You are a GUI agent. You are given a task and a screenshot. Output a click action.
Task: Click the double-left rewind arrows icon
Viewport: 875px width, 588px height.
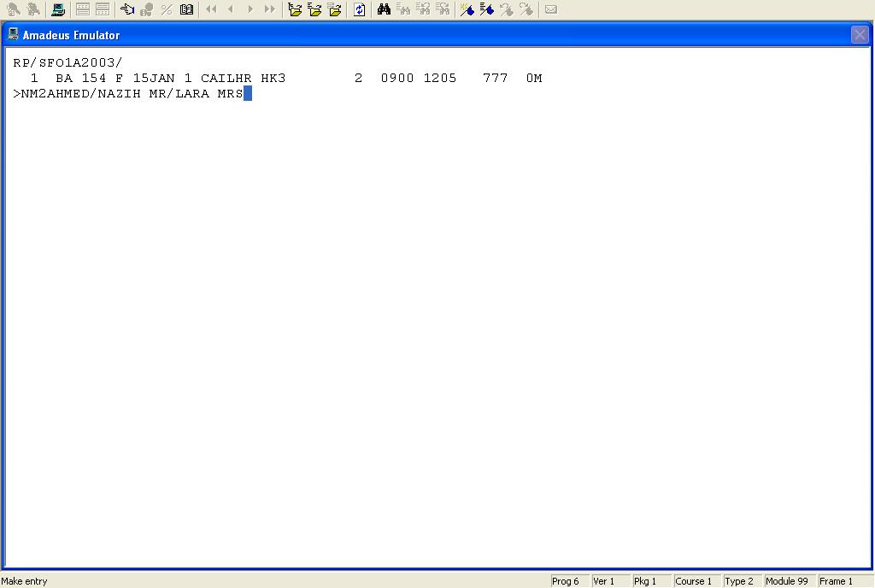click(211, 9)
